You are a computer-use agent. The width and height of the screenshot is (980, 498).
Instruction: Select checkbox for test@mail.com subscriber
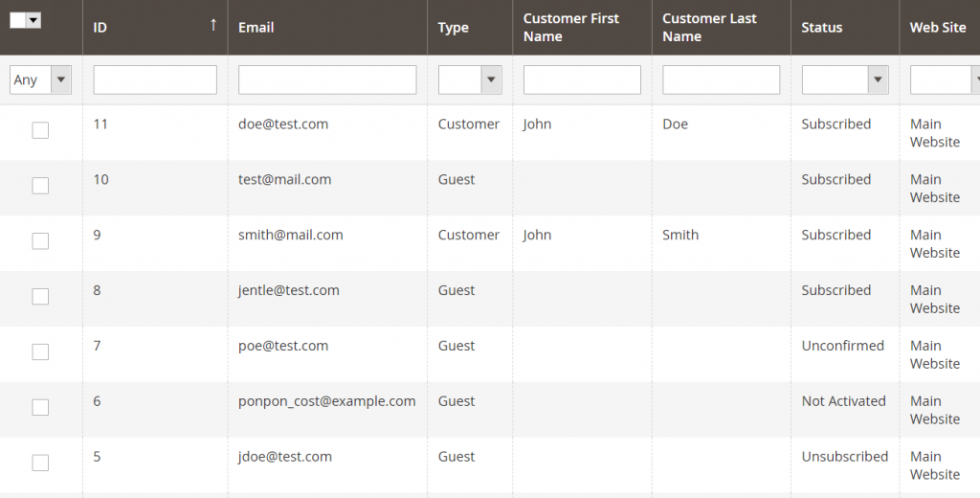click(x=40, y=186)
